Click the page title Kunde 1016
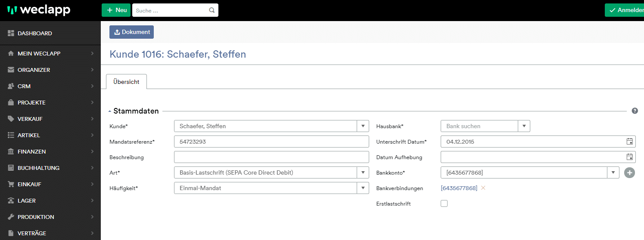 pyautogui.click(x=178, y=54)
